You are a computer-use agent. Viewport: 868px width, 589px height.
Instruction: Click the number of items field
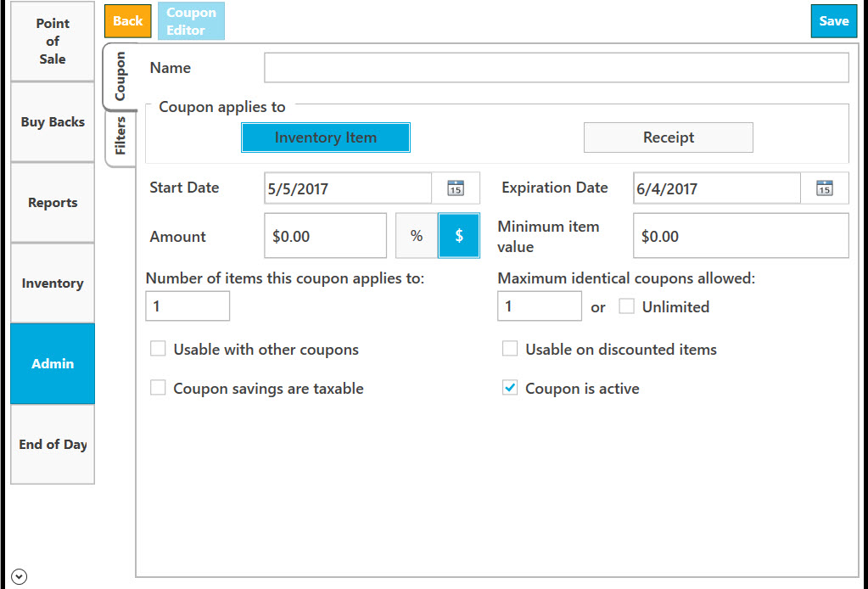coord(188,306)
